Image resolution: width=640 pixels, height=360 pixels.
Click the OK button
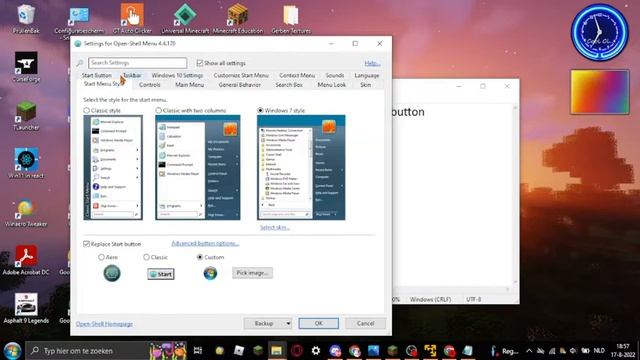(x=318, y=324)
